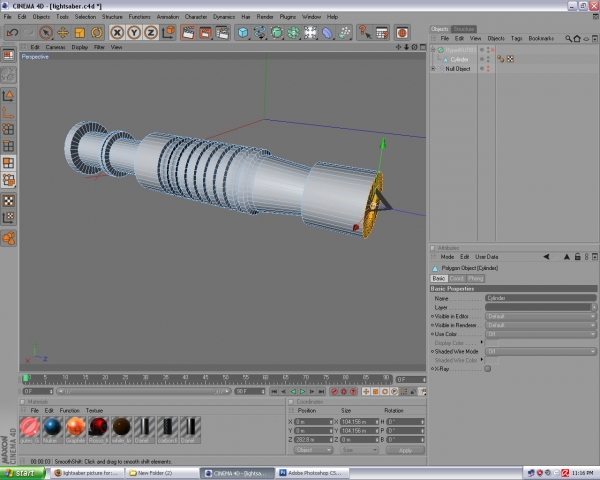The height and width of the screenshot is (480, 600).
Task: Switch to the Coord. attribute tab
Action: pos(457,278)
